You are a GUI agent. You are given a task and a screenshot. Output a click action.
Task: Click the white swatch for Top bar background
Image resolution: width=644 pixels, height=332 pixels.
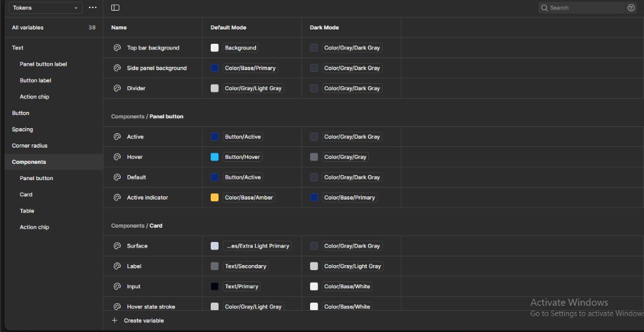tap(214, 48)
